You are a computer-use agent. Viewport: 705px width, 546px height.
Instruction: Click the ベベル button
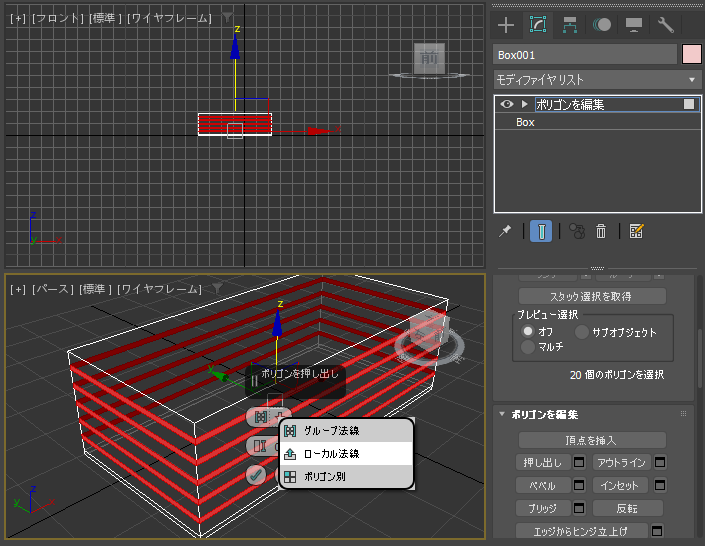[543, 485]
